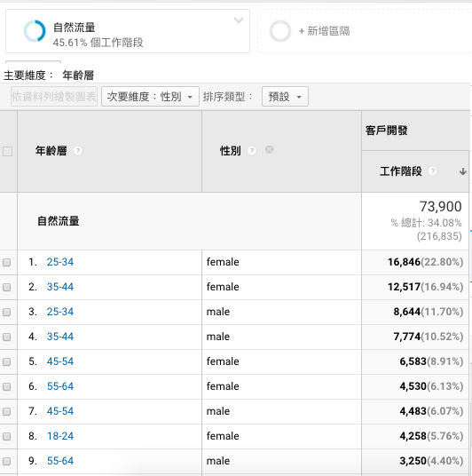Click the 自然流量 segment donut chart icon

[35, 31]
